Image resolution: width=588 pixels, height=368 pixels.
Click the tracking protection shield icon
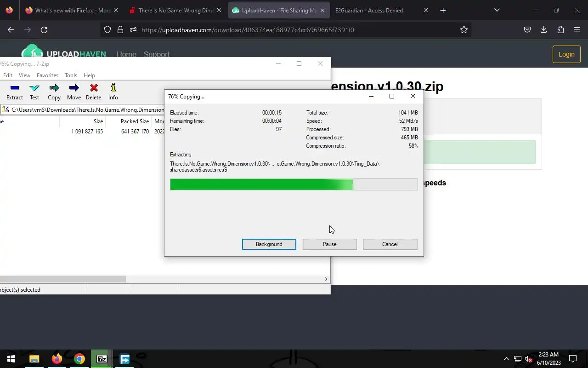point(107,30)
